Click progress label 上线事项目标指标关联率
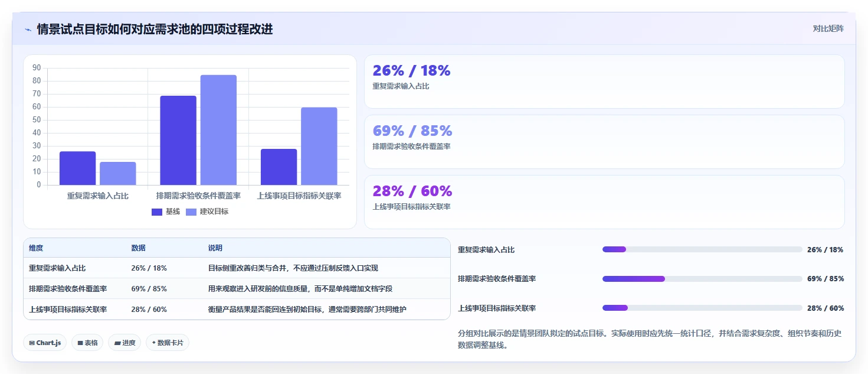The width and height of the screenshot is (868, 374). pyautogui.click(x=497, y=308)
